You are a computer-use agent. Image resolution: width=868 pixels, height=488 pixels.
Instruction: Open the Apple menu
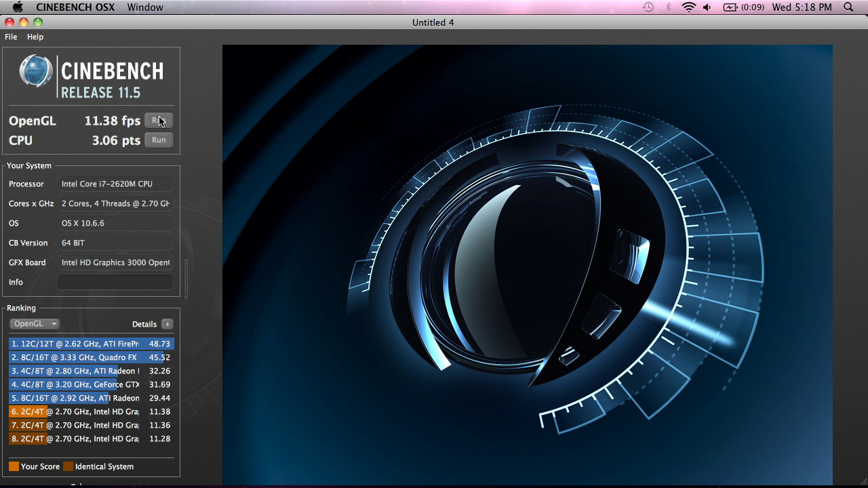point(18,7)
